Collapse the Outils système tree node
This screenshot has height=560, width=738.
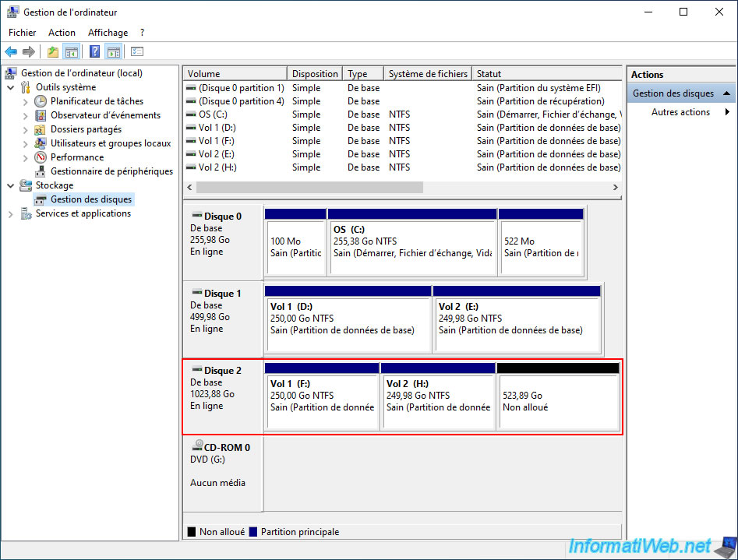pyautogui.click(x=11, y=87)
